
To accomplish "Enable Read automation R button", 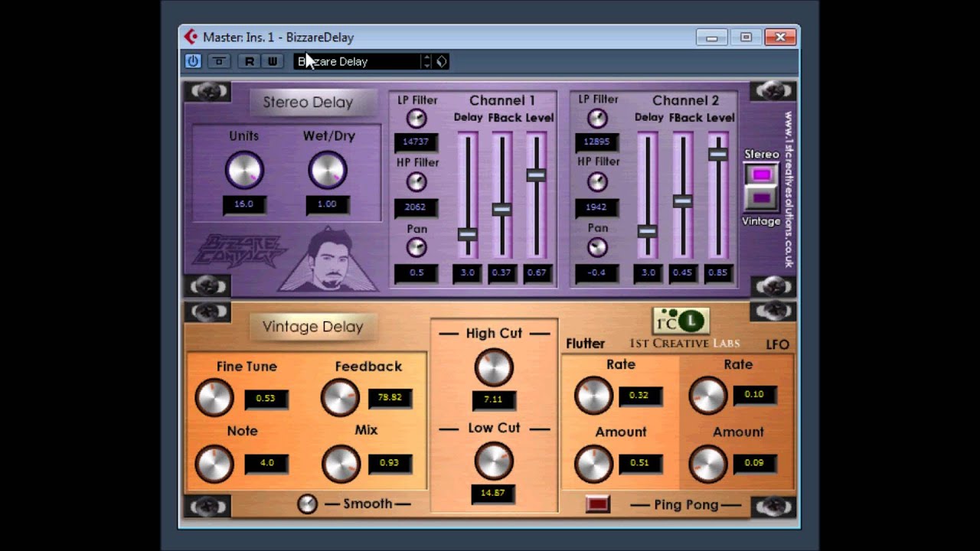I will pyautogui.click(x=249, y=61).
